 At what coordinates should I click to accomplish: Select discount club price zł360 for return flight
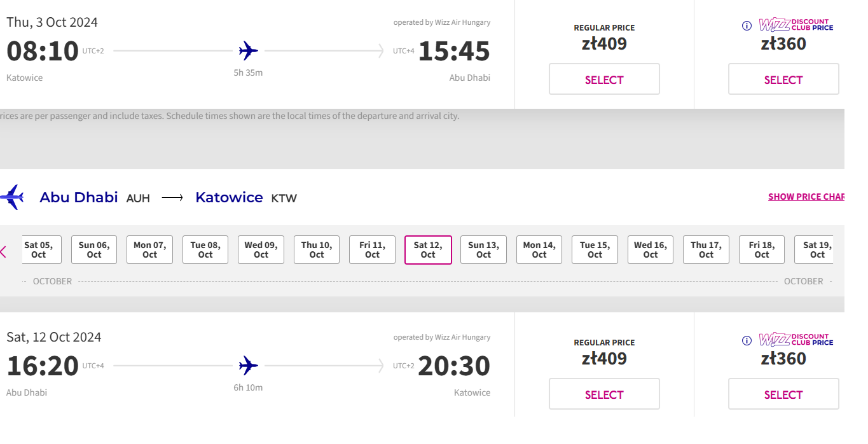tap(783, 394)
